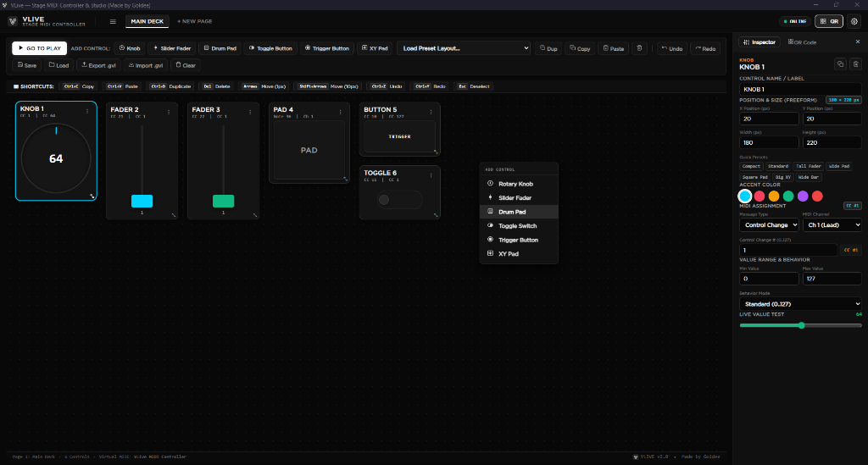Image resolution: width=868 pixels, height=465 pixels.
Task: Pick the orange accent color
Action: tap(774, 196)
